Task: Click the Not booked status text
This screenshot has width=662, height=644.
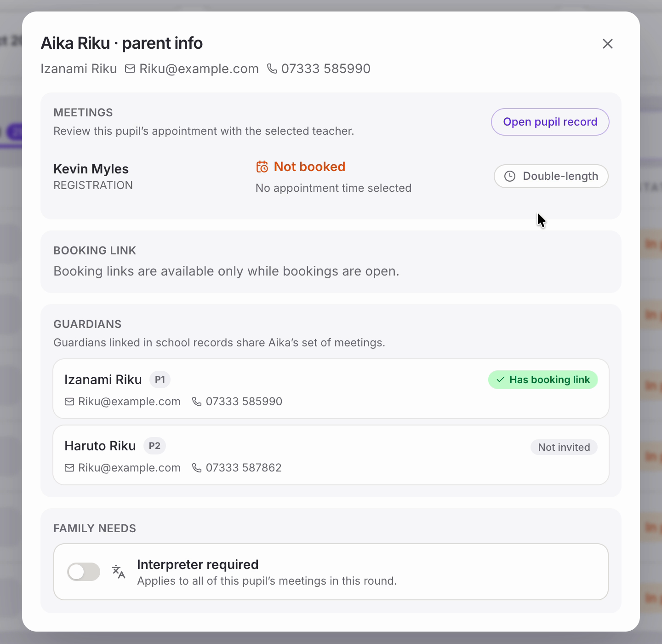Action: (x=309, y=167)
